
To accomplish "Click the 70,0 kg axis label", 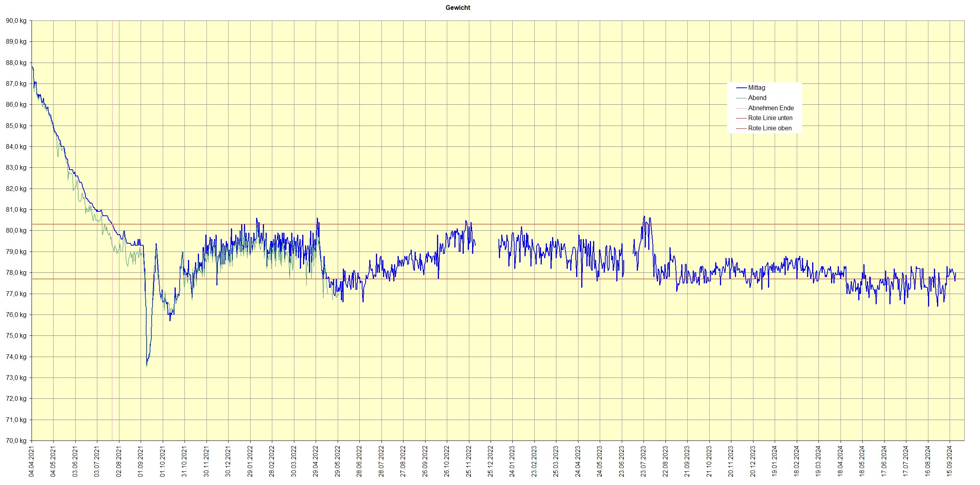I will [x=16, y=441].
